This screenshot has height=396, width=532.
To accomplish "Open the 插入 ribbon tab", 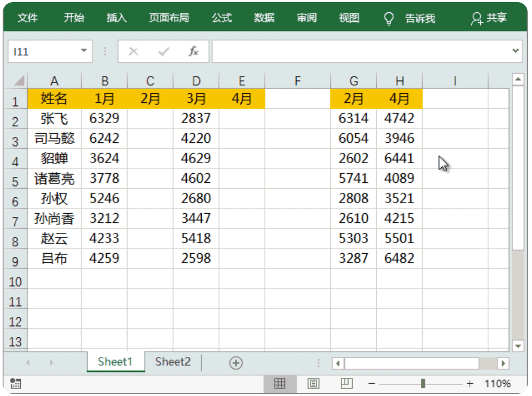I will 116,18.
